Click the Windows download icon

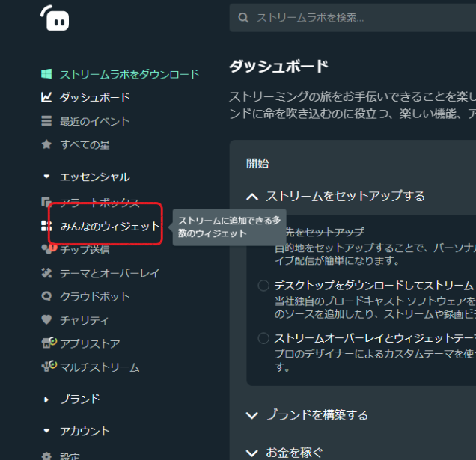click(x=46, y=74)
